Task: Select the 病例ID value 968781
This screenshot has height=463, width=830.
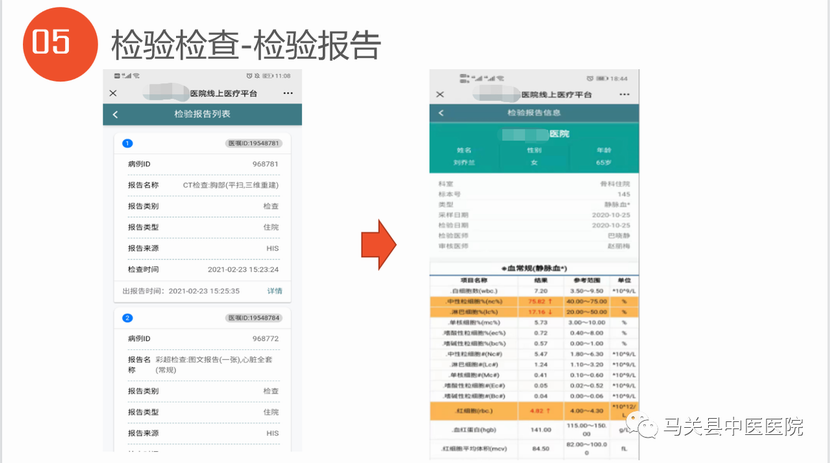Action: (265, 164)
